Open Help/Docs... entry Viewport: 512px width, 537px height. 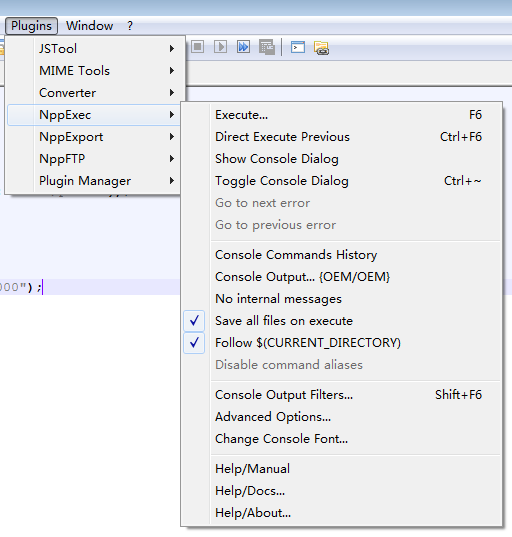(341, 491)
